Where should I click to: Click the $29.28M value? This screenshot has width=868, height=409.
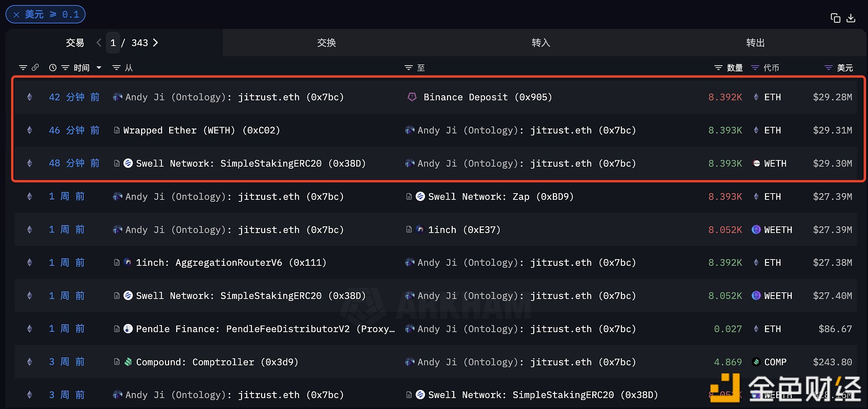pos(832,97)
